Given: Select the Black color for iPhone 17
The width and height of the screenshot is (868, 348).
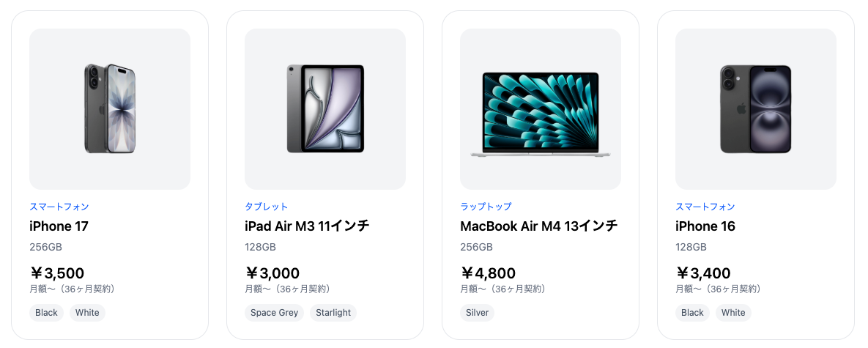Looking at the screenshot, I should (x=46, y=313).
